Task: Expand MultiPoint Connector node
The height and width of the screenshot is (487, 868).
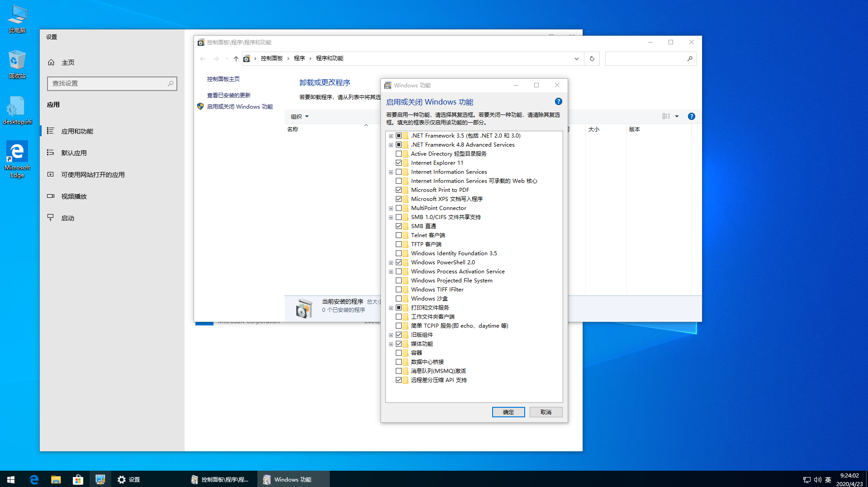Action: tap(391, 208)
